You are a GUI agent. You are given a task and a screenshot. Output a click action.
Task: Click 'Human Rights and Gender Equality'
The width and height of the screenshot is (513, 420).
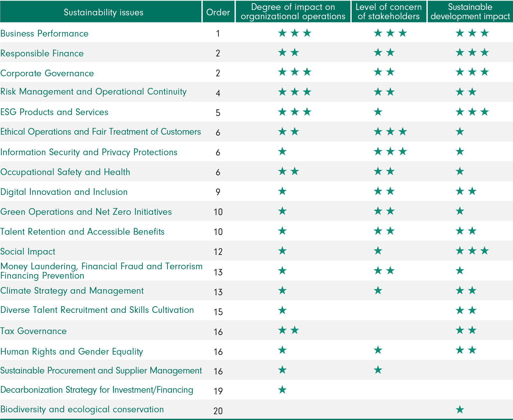point(72,352)
